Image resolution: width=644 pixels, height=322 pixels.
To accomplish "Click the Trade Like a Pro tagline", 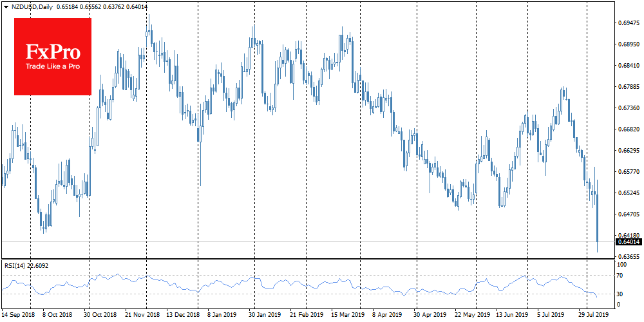I will click(52, 67).
